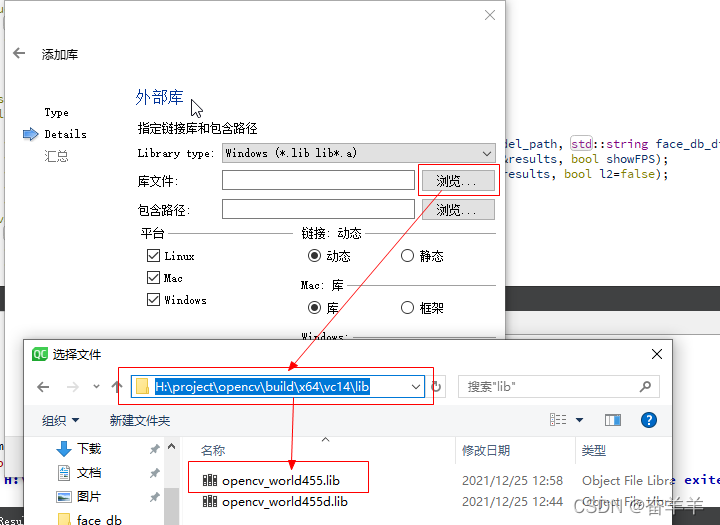Go back using arrow beside 添加库 title
720x525 pixels.
[19, 53]
